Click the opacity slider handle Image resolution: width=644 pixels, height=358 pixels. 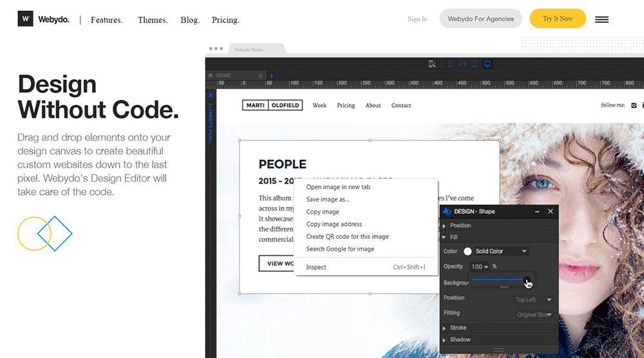tap(526, 280)
